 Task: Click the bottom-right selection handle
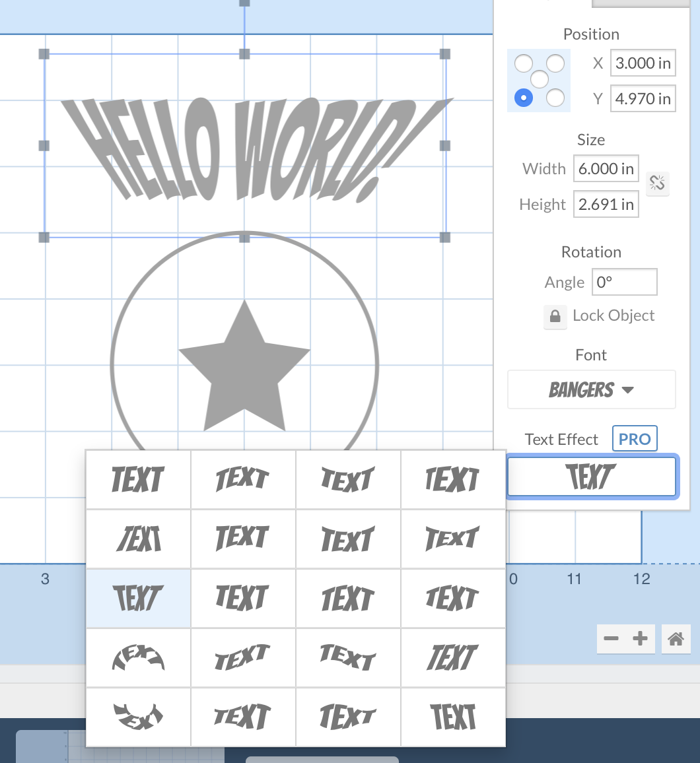pyautogui.click(x=445, y=237)
